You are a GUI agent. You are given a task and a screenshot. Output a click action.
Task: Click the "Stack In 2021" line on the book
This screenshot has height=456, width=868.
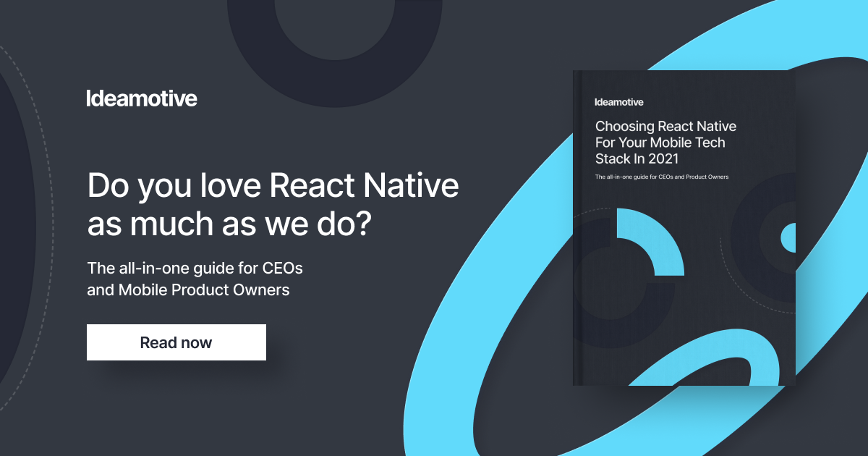click(637, 159)
